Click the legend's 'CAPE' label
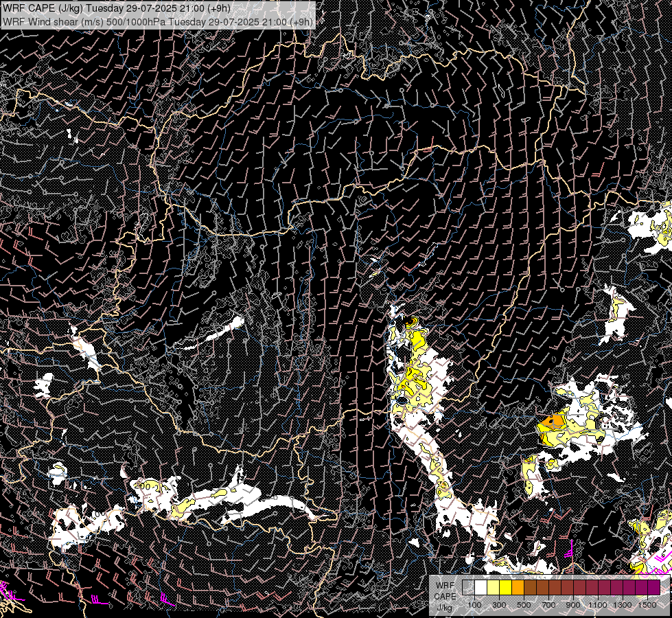Viewport: 672px width, 618px height. (x=445, y=597)
